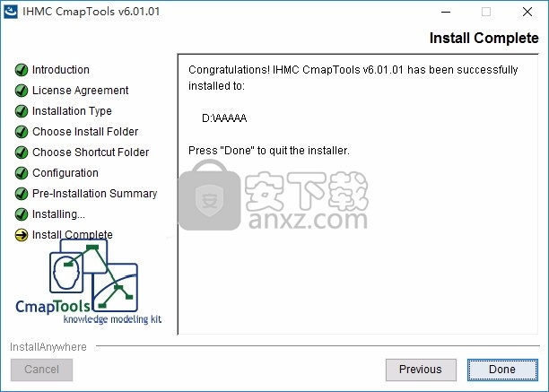Image resolution: width=549 pixels, height=392 pixels.
Task: Click the checkmark beside Choose Install Folder
Action: (22, 132)
